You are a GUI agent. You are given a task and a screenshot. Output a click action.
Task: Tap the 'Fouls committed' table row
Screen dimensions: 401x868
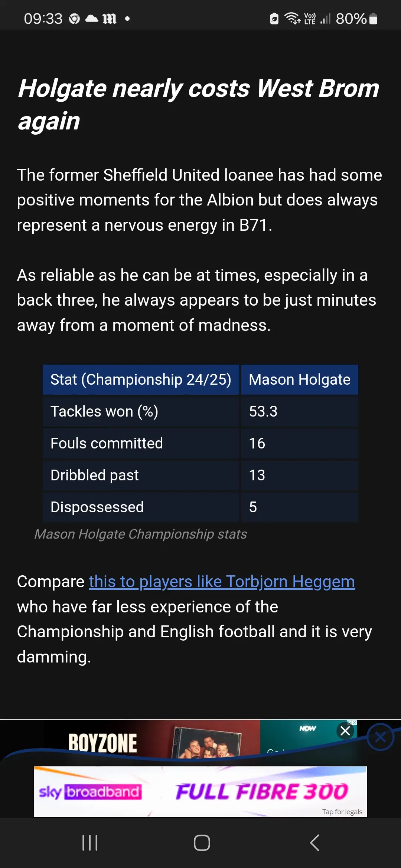tap(200, 443)
